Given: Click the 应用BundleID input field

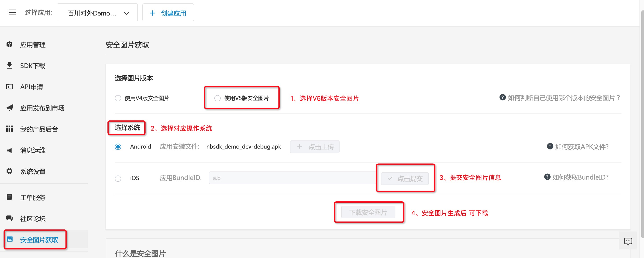Looking at the screenshot, I should coord(293,178).
